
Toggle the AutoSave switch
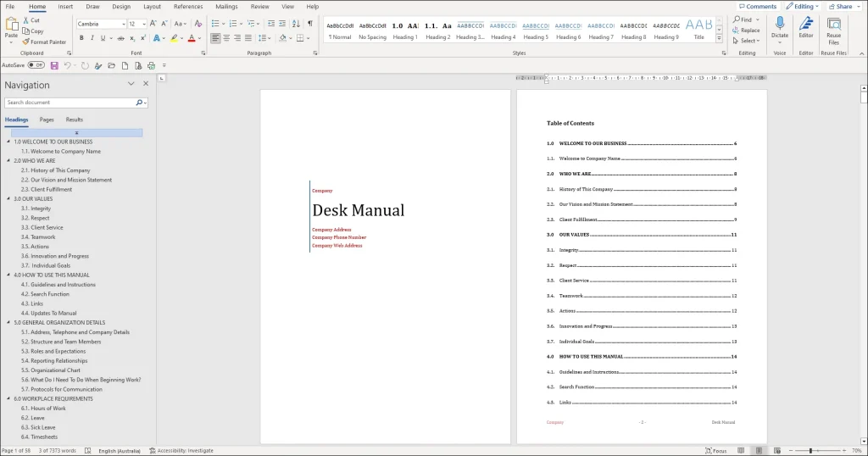[36, 65]
